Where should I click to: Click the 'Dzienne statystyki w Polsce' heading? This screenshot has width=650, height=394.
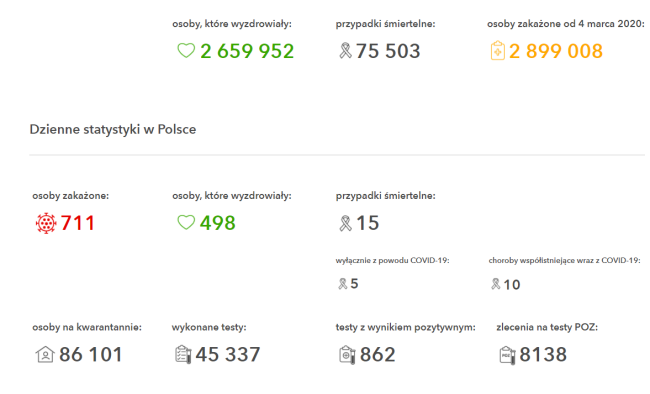coord(113,129)
